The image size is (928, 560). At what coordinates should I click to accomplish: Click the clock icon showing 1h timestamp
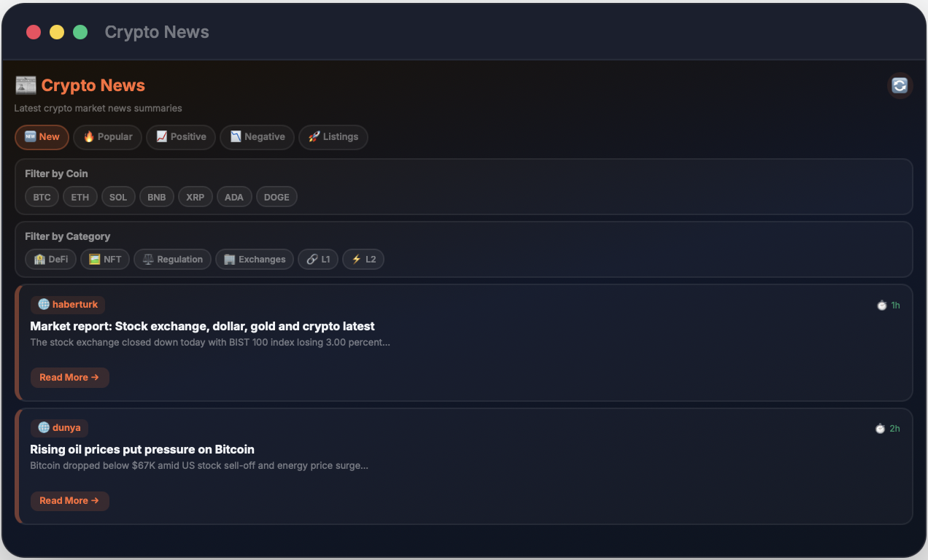(881, 306)
